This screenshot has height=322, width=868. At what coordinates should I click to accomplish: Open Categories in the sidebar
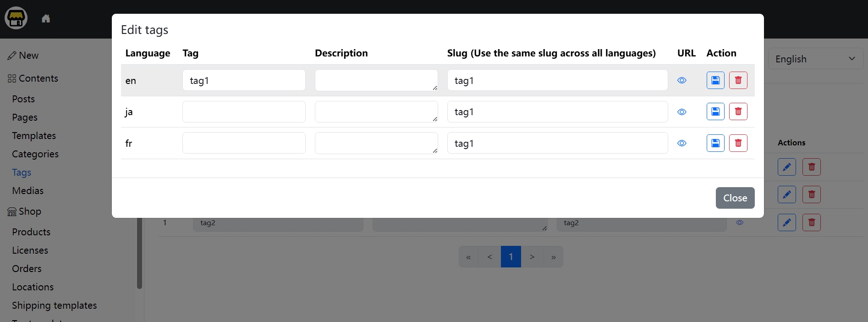click(x=35, y=154)
